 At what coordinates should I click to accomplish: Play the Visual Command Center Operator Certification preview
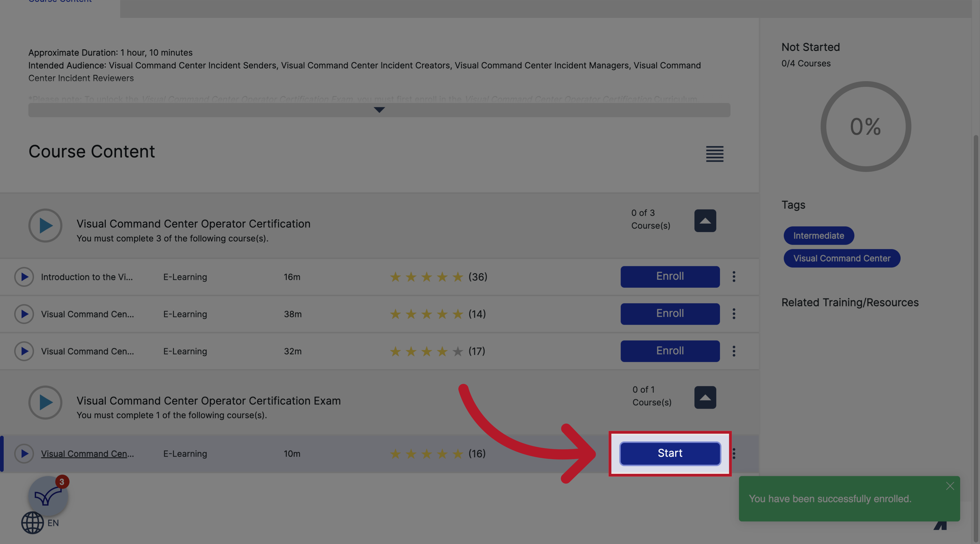[45, 226]
